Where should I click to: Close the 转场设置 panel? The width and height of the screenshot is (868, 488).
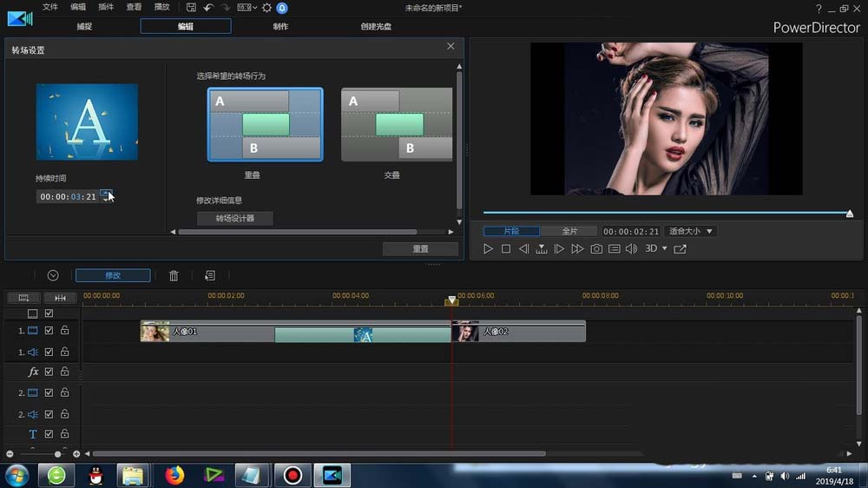(x=450, y=47)
